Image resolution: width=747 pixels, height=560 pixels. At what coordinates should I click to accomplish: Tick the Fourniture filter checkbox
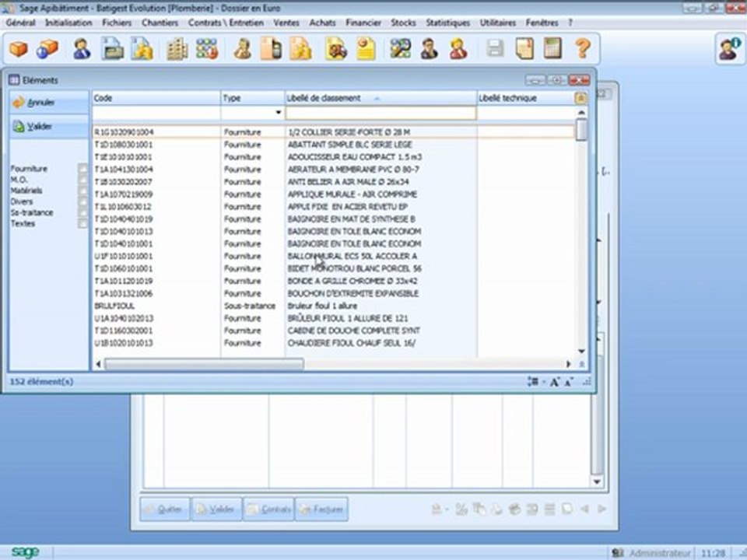click(x=82, y=169)
